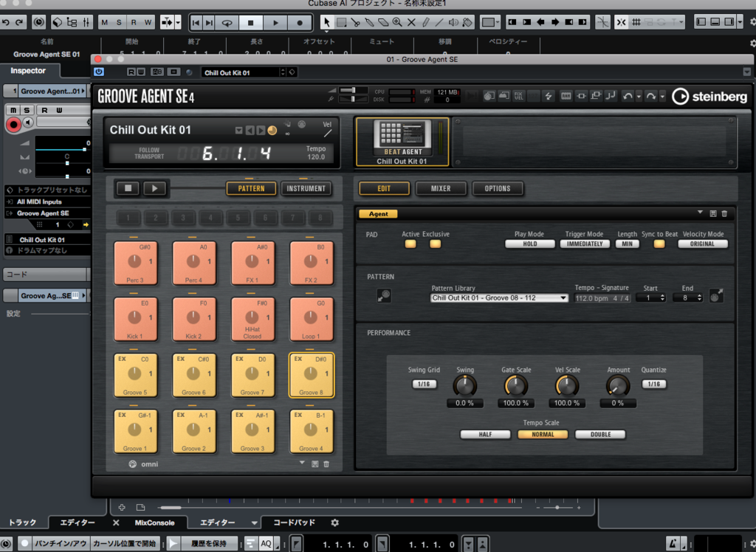Click Cubase transport Record button
The image size is (756, 552).
click(x=300, y=22)
